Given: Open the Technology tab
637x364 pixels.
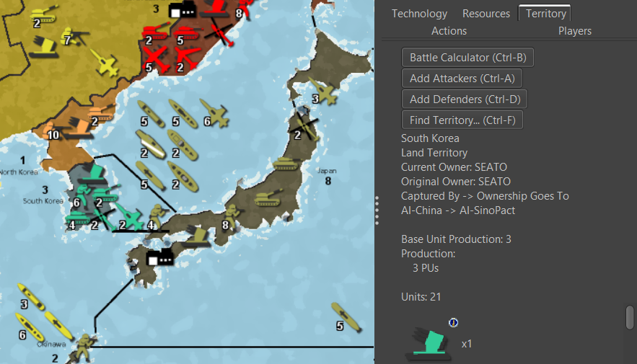Looking at the screenshot, I should click(x=419, y=14).
